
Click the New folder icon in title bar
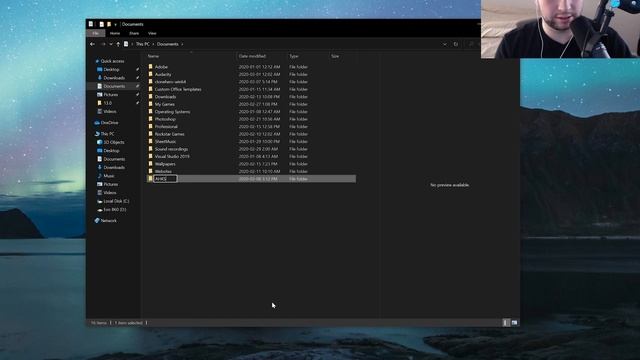pyautogui.click(x=109, y=24)
